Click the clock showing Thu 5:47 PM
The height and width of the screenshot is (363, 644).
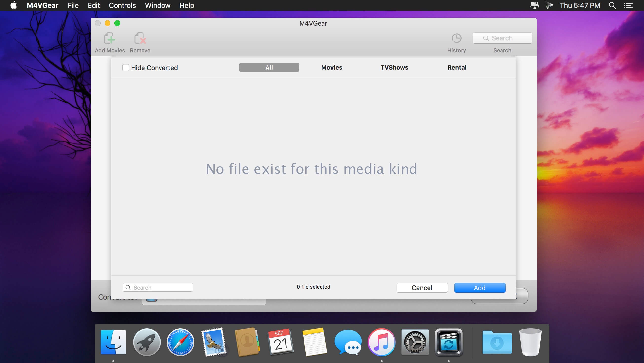pyautogui.click(x=580, y=5)
